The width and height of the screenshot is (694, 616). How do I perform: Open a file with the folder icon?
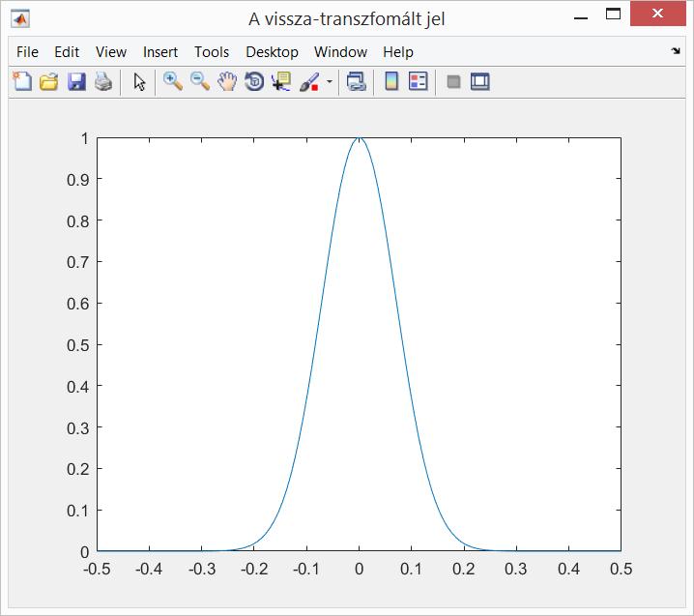coord(48,82)
